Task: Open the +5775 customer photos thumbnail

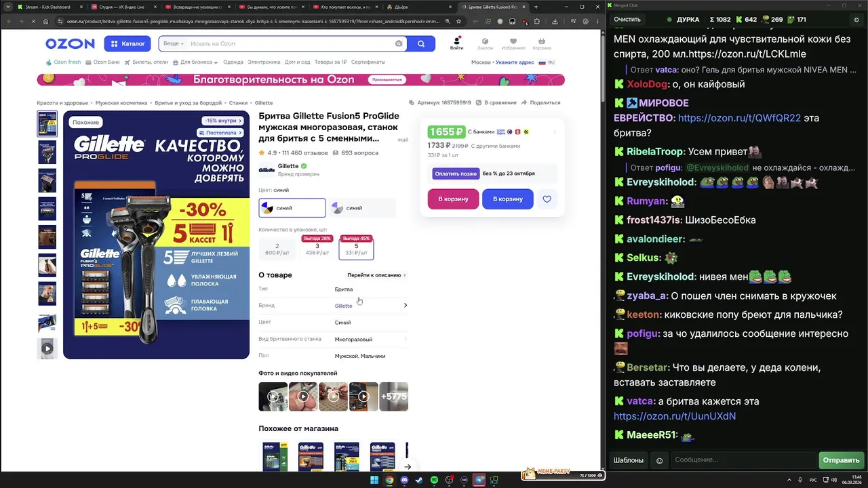Action: (x=394, y=396)
